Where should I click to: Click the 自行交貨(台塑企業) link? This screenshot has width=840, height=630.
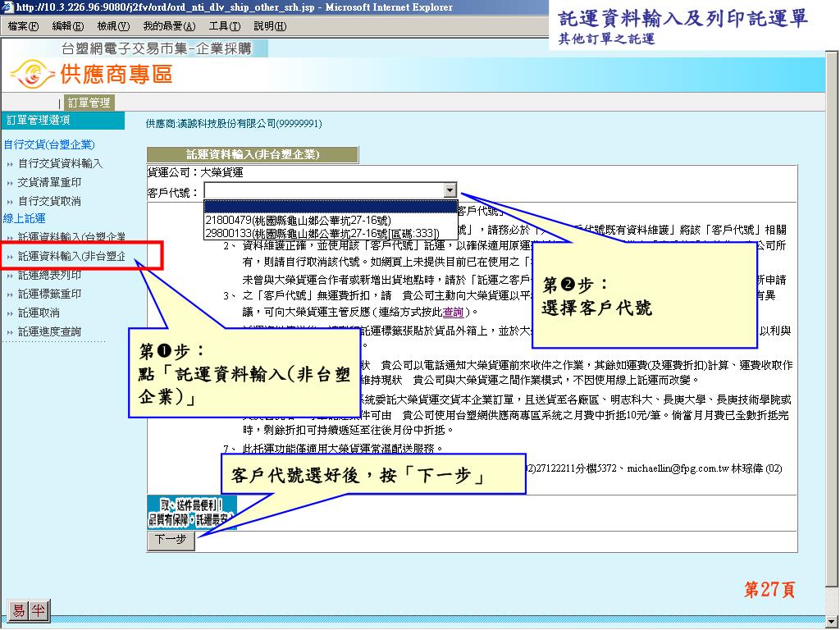[x=48, y=144]
